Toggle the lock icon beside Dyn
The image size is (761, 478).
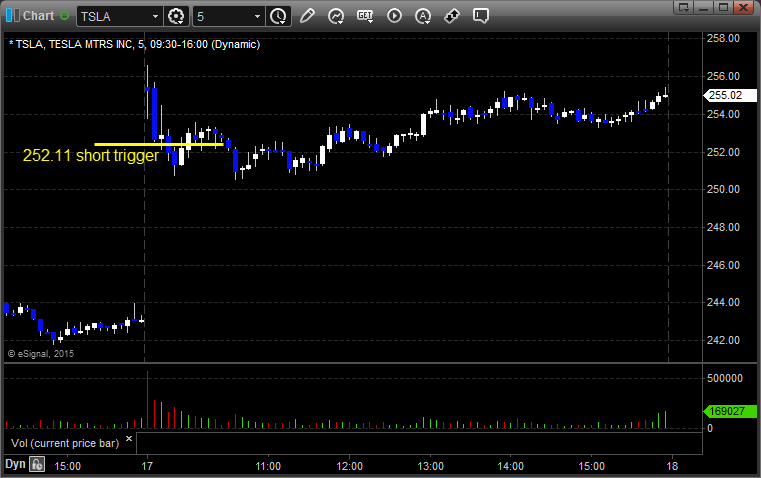coord(37,464)
